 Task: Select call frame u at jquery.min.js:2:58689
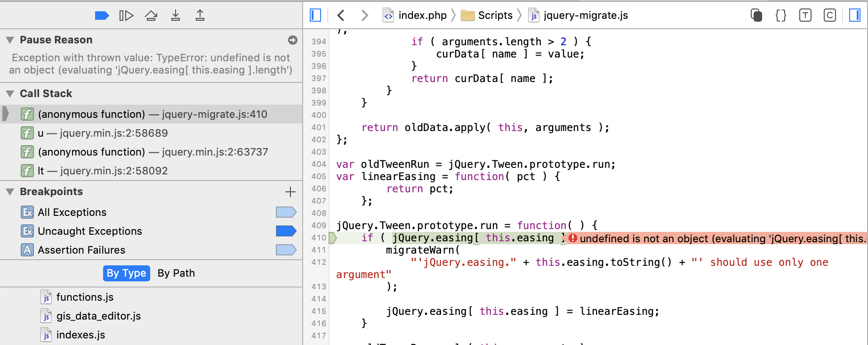pos(151,133)
